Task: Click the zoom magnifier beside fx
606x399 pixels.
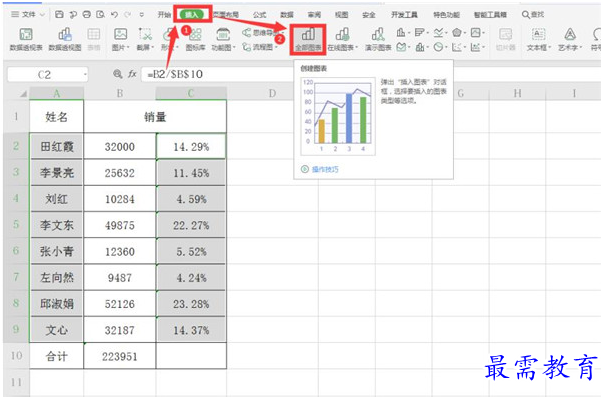Action: pyautogui.click(x=118, y=74)
